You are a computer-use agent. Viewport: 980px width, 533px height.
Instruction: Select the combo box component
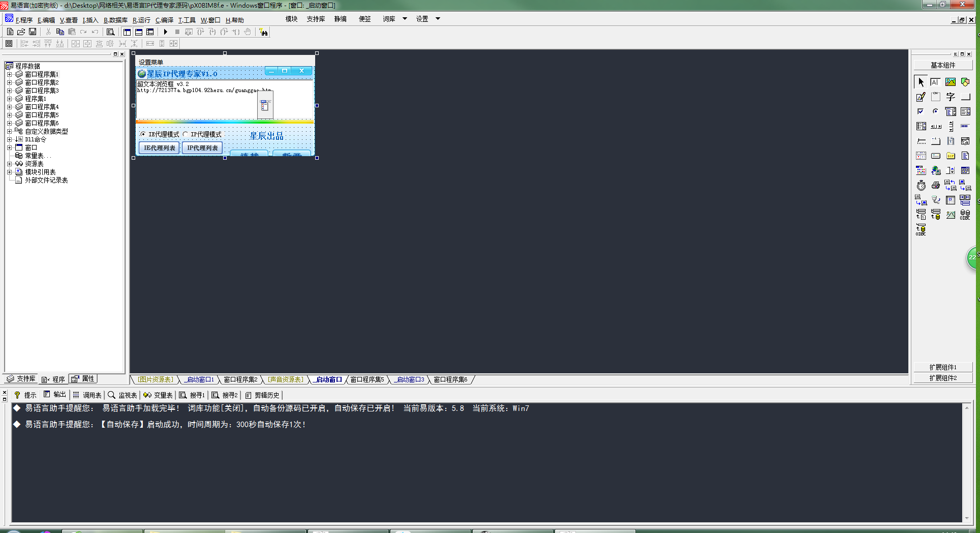[x=951, y=111]
